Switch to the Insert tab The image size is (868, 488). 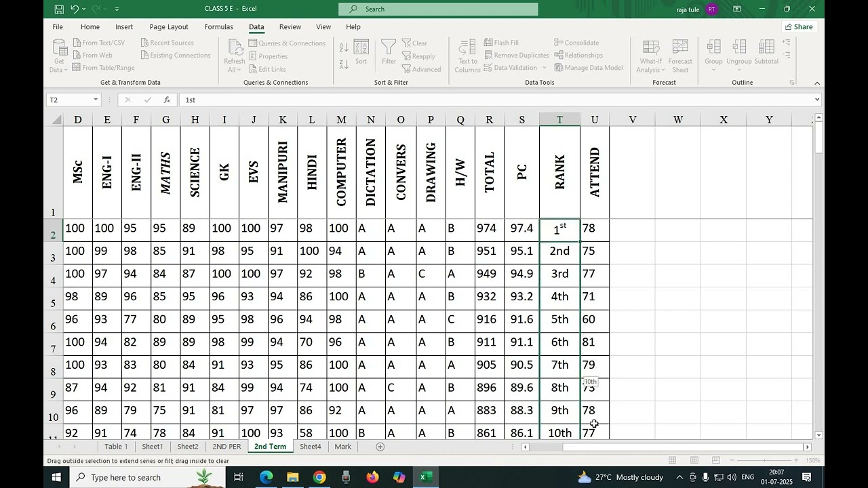pyautogui.click(x=124, y=26)
